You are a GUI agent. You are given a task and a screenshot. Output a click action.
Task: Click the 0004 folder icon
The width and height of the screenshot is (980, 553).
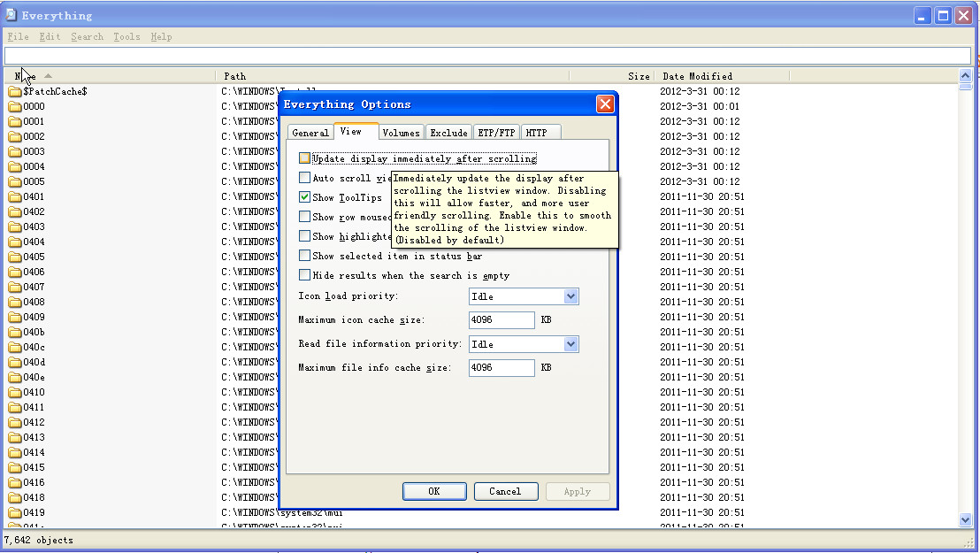click(15, 166)
